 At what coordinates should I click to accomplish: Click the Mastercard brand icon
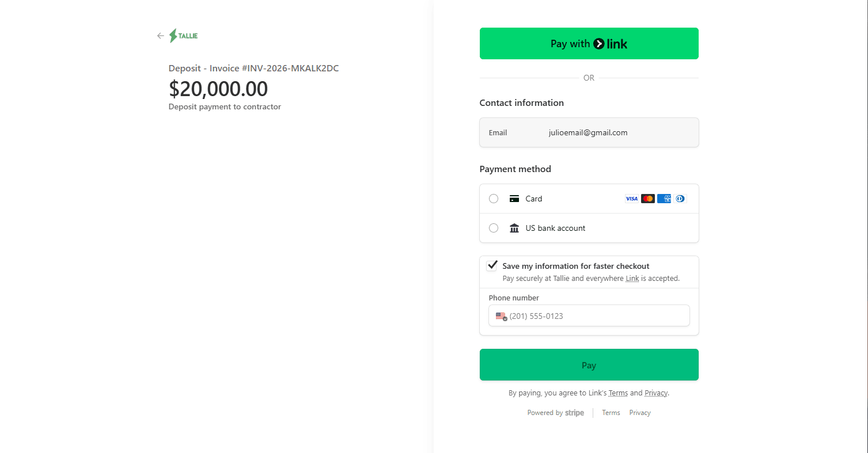[647, 198]
